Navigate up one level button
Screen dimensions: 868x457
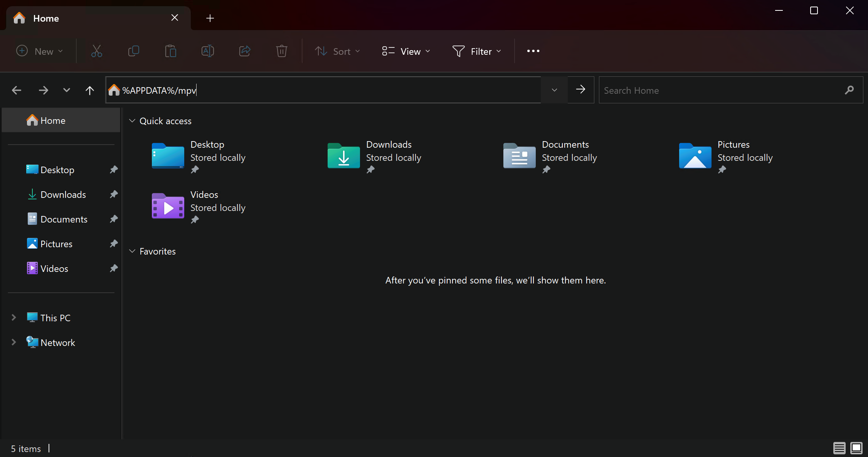[89, 90]
